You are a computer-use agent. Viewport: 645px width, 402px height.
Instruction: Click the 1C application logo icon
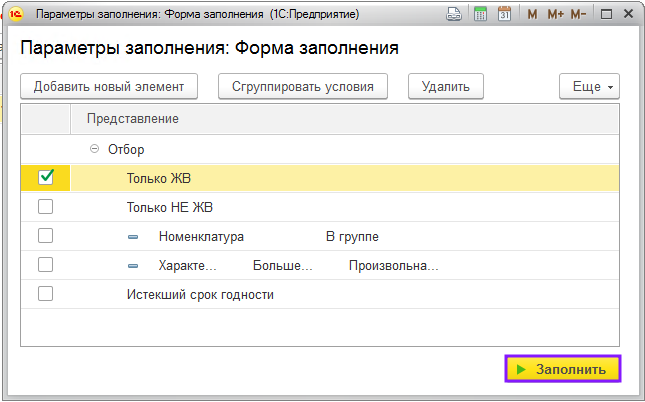pyautogui.click(x=15, y=14)
